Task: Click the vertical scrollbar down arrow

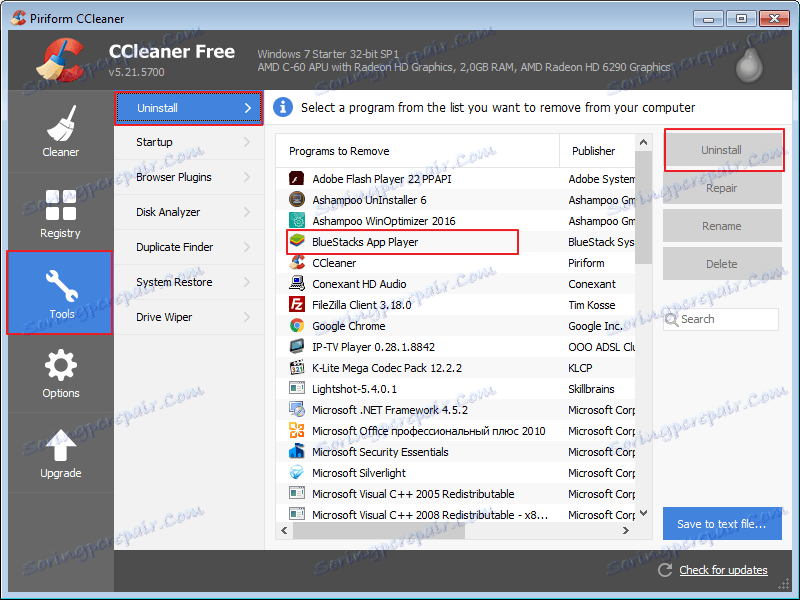Action: [643, 513]
